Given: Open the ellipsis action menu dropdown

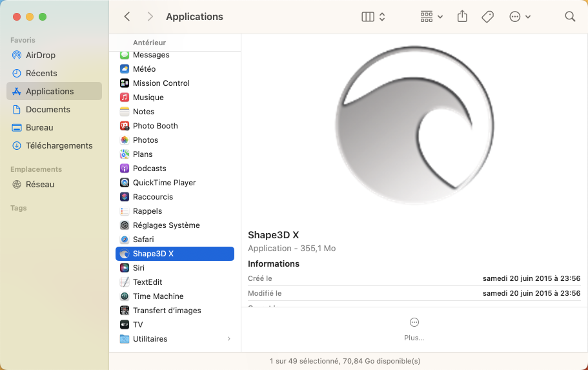Looking at the screenshot, I should pyautogui.click(x=520, y=17).
